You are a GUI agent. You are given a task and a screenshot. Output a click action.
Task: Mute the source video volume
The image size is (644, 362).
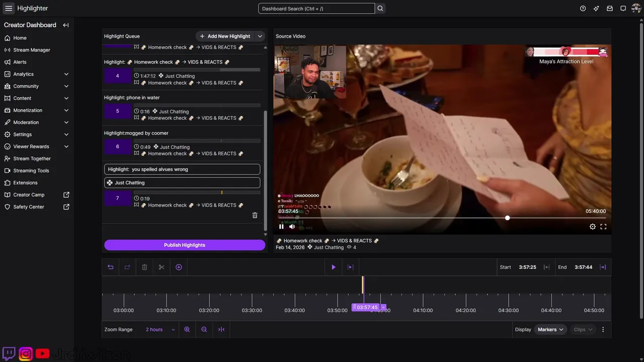292,227
